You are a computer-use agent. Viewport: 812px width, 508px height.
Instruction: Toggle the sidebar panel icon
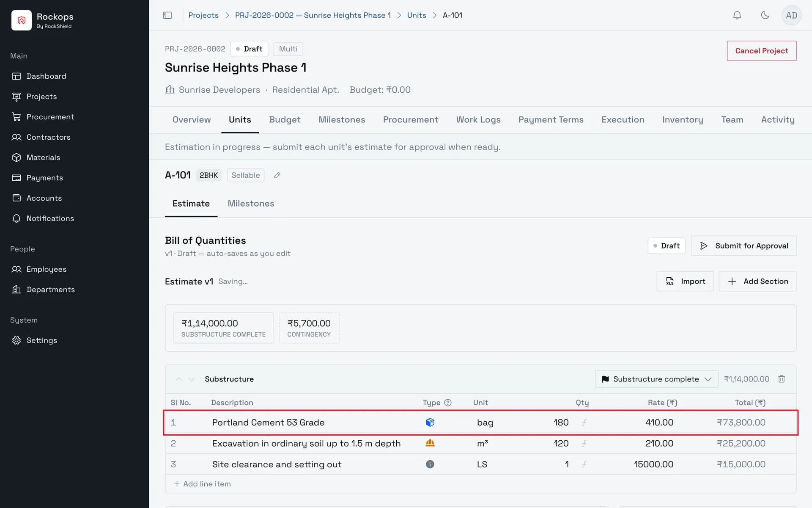point(167,15)
